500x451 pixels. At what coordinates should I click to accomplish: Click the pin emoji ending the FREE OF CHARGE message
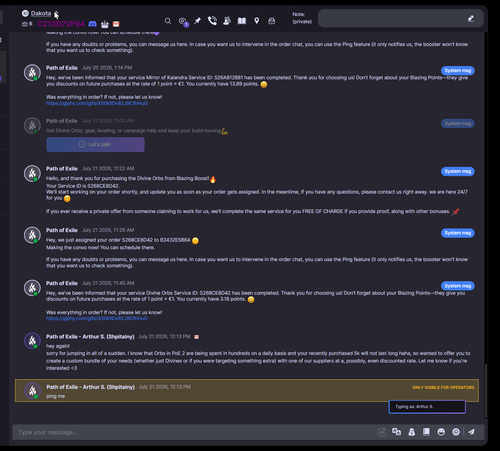pos(455,212)
